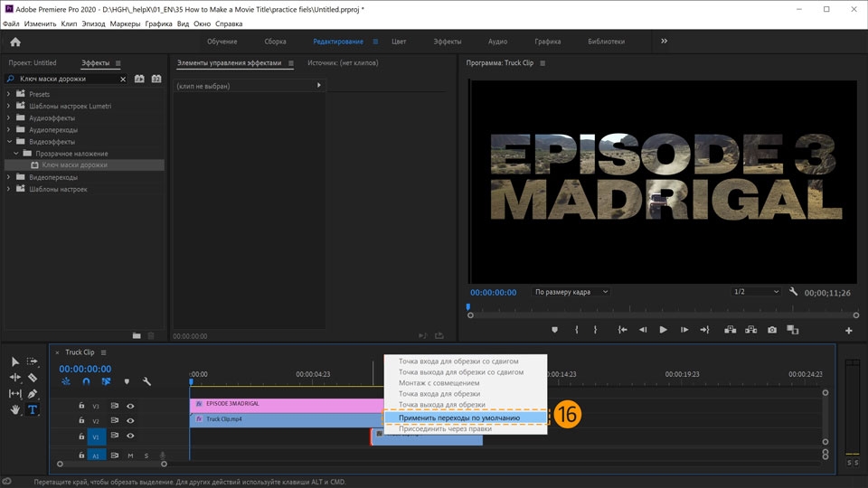This screenshot has height=488, width=868.
Task: Click the Home icon
Action: 15,42
